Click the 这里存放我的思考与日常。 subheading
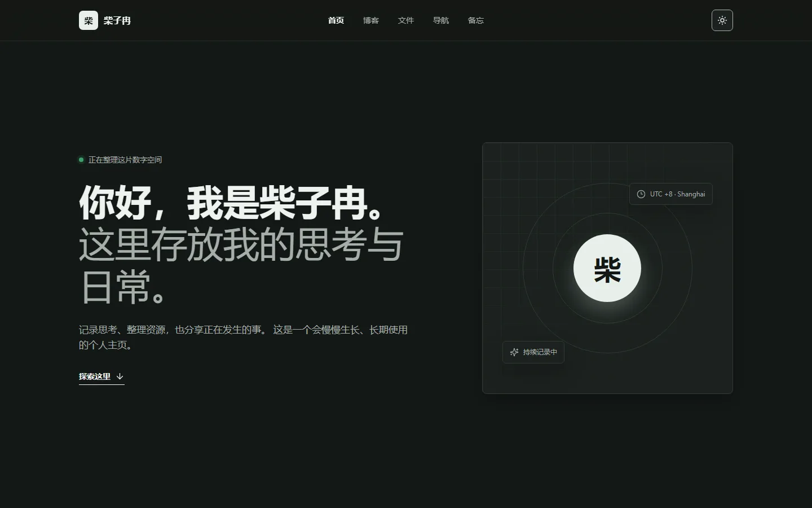Screen dimensions: 812x508 [x=241, y=266]
